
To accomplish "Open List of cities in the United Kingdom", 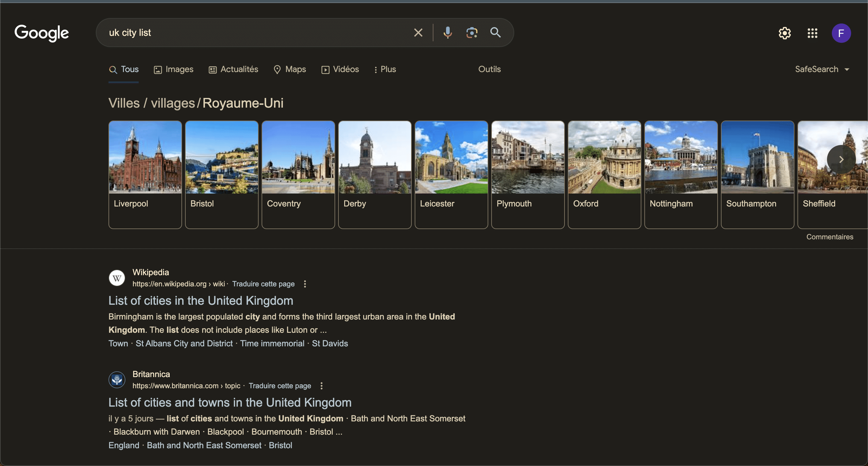I will 201,301.
